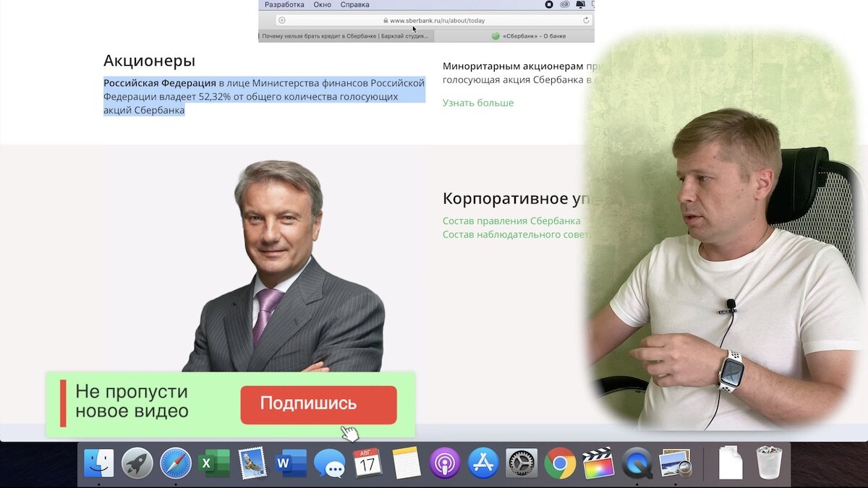This screenshot has height=488, width=868.
Task: Switch to tab 'Почему нельзя брать кредит в Сбербанке'
Action: tap(346, 35)
